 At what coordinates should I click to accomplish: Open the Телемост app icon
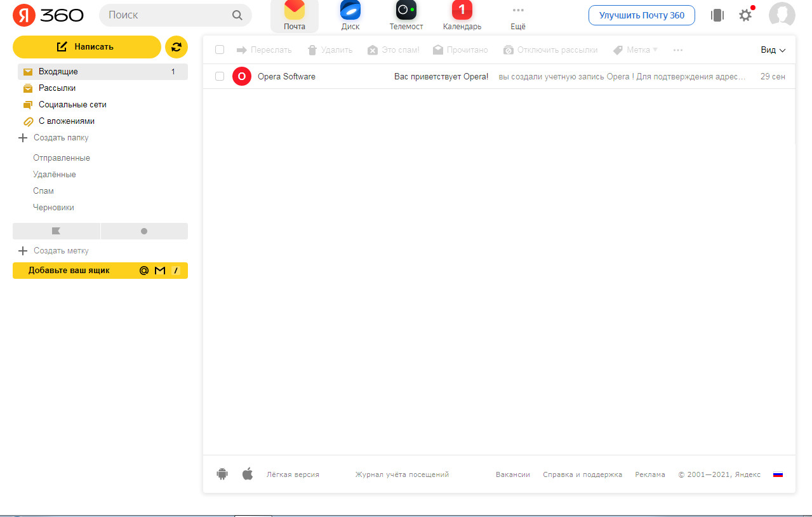point(406,15)
